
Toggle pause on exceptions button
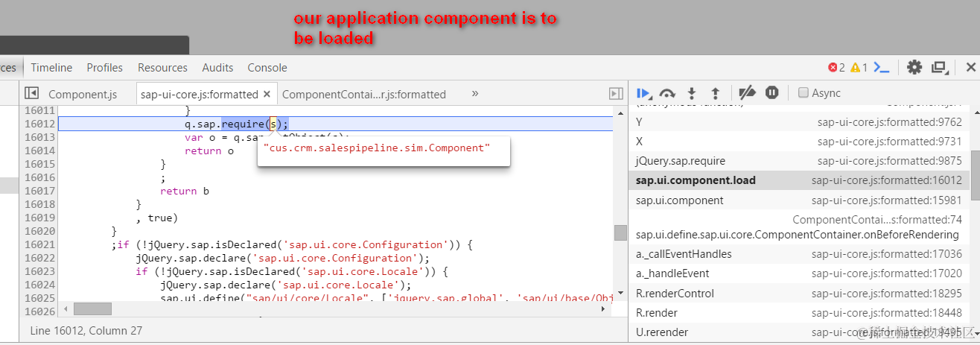click(x=772, y=92)
